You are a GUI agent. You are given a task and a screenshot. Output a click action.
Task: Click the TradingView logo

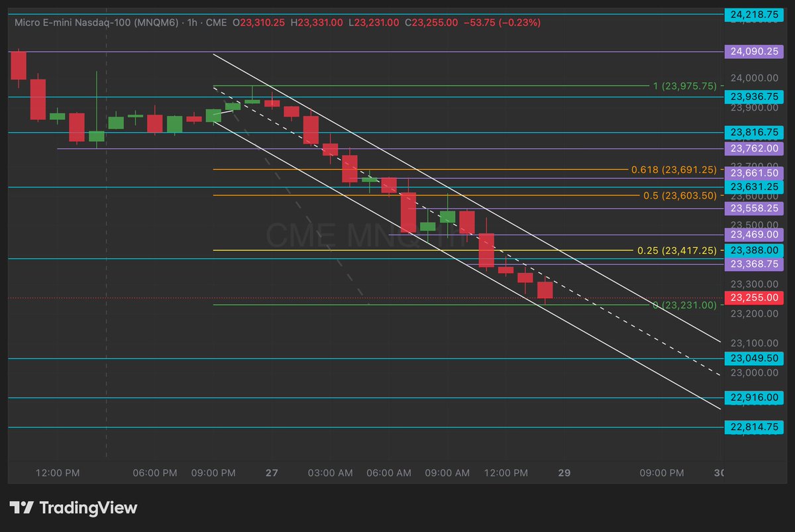(x=74, y=508)
